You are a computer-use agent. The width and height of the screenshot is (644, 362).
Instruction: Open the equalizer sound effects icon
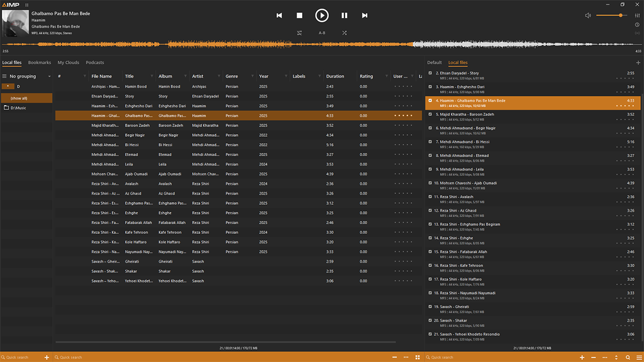[x=637, y=16]
